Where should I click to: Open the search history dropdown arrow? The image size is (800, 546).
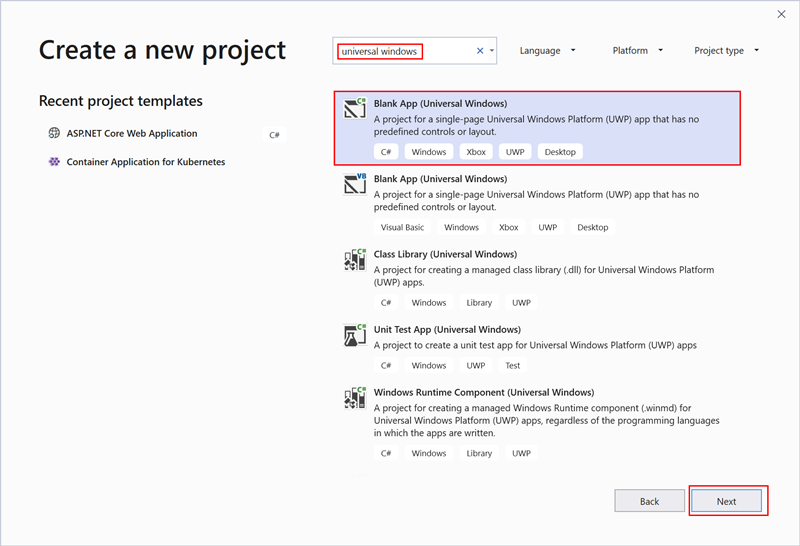coord(491,51)
